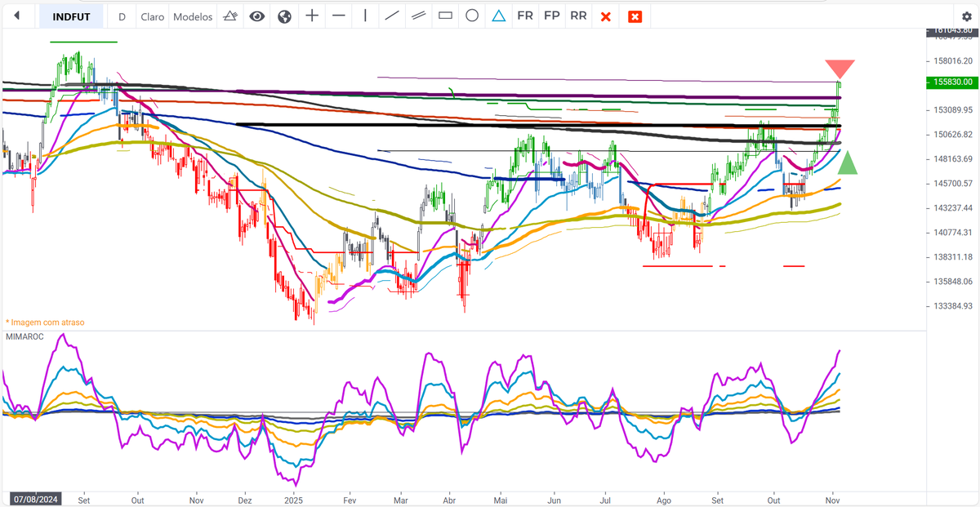Viewport: 980px width, 507px height.
Task: Select the circle drawing tool
Action: 472,16
